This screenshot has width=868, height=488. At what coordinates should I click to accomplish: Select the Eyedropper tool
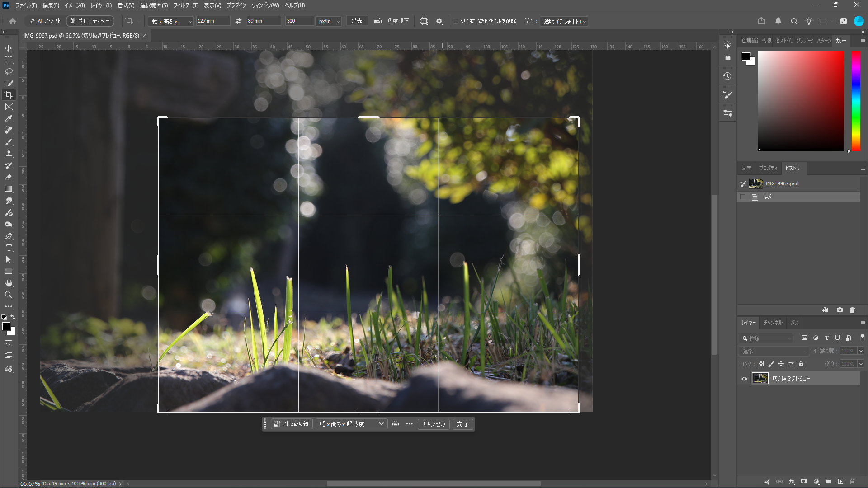9,118
